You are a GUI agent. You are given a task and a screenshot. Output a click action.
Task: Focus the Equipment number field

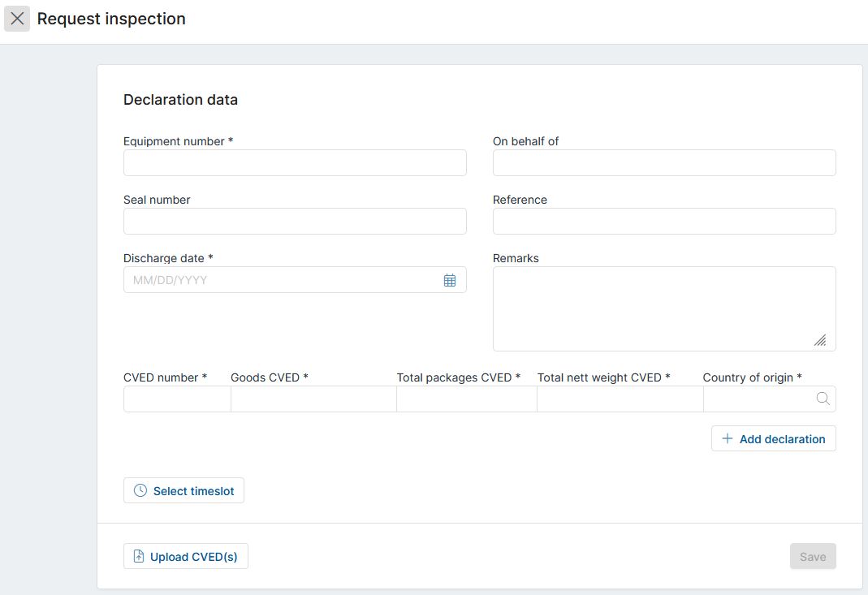295,163
